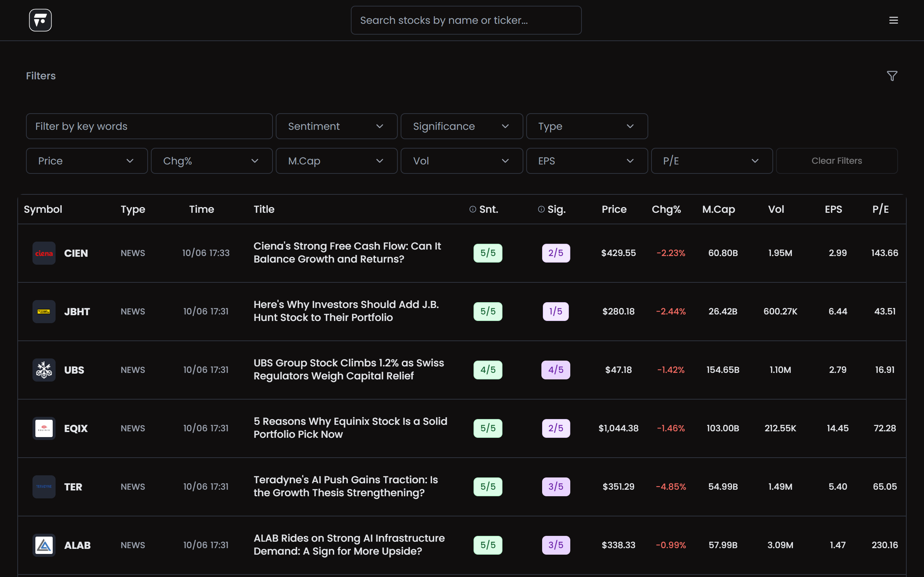Click the J.B. Hunt logo icon
The width and height of the screenshot is (924, 577).
click(x=44, y=311)
